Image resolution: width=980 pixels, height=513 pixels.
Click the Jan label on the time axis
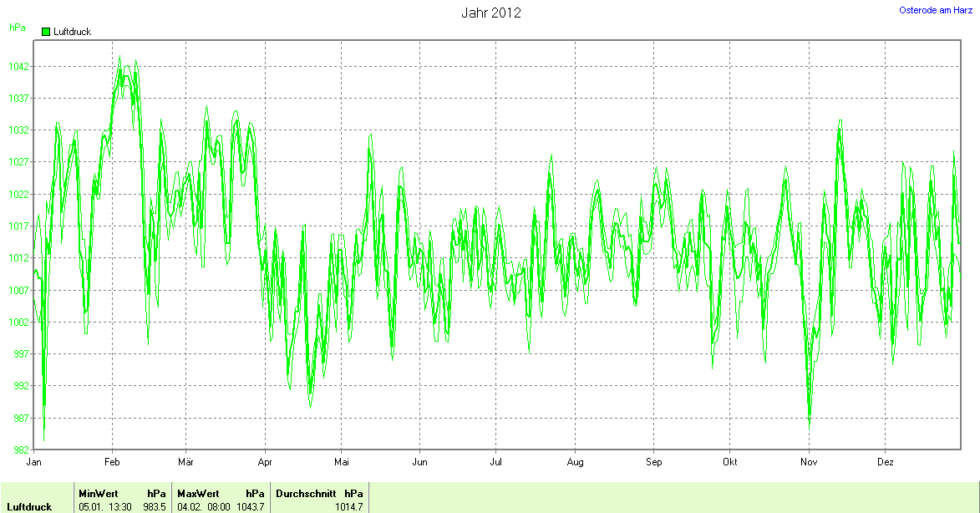tap(34, 461)
